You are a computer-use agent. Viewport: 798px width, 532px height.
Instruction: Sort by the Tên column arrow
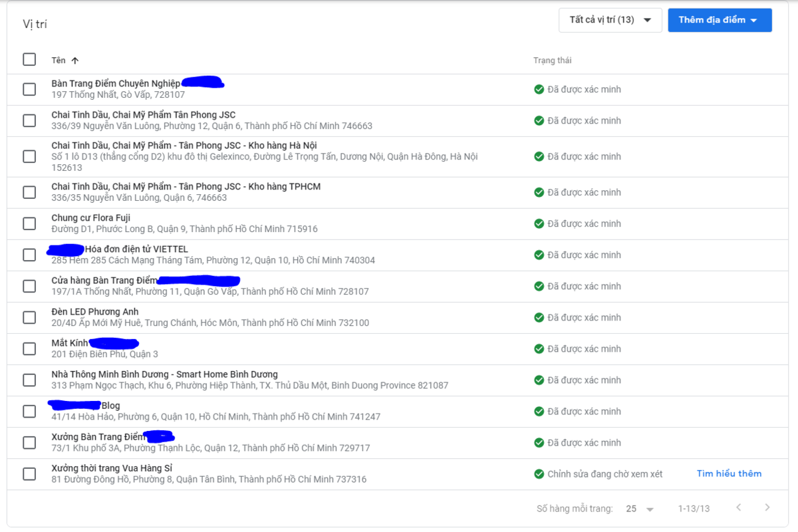75,61
